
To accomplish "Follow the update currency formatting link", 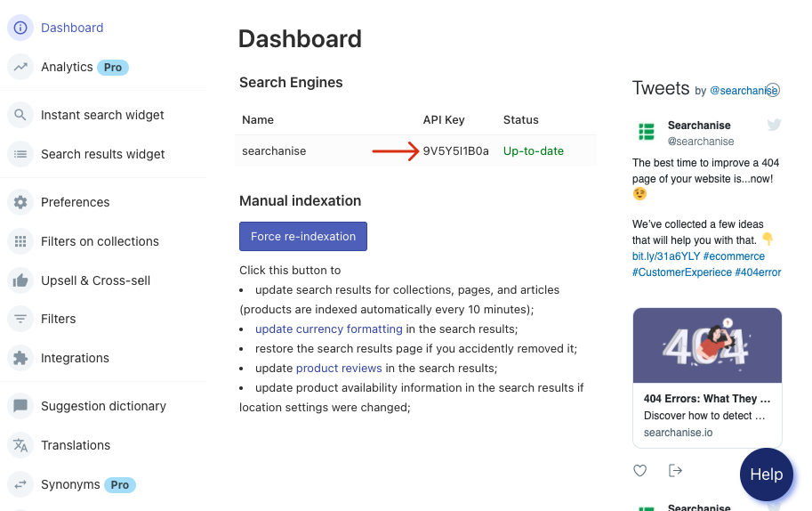I will (x=329, y=329).
